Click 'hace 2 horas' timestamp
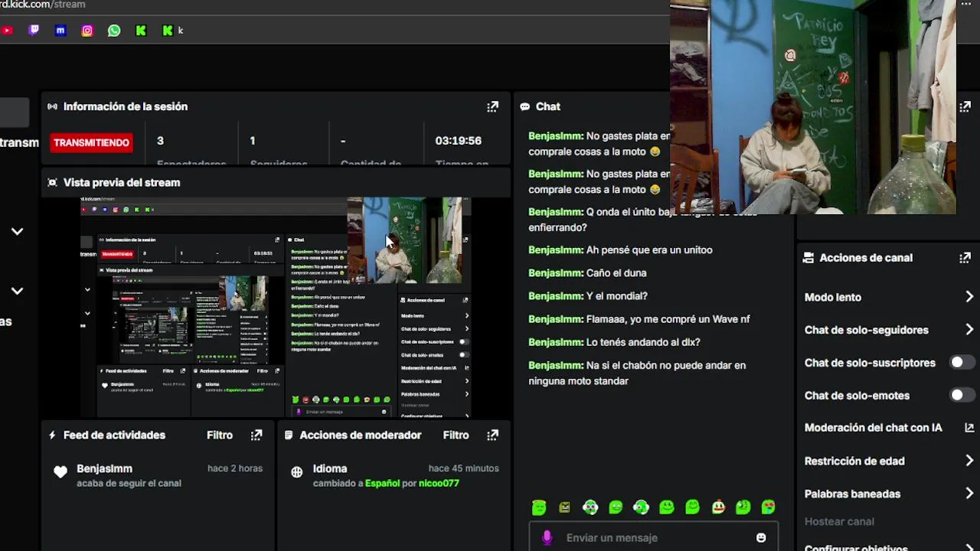The height and width of the screenshot is (551, 980). coord(235,468)
